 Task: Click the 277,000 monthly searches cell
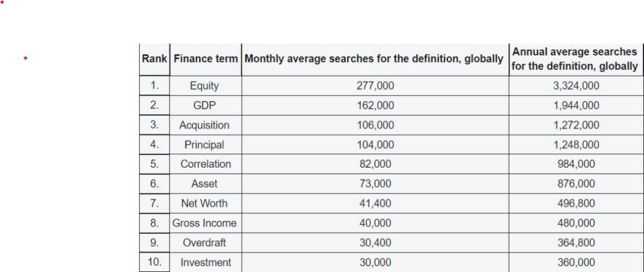pyautogui.click(x=375, y=85)
